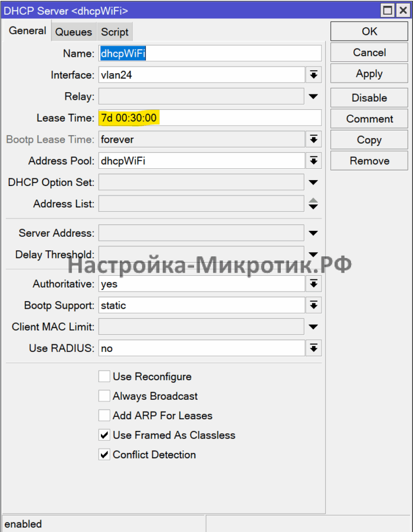
Task: Click the Interface vlan24 field
Action: coord(202,74)
